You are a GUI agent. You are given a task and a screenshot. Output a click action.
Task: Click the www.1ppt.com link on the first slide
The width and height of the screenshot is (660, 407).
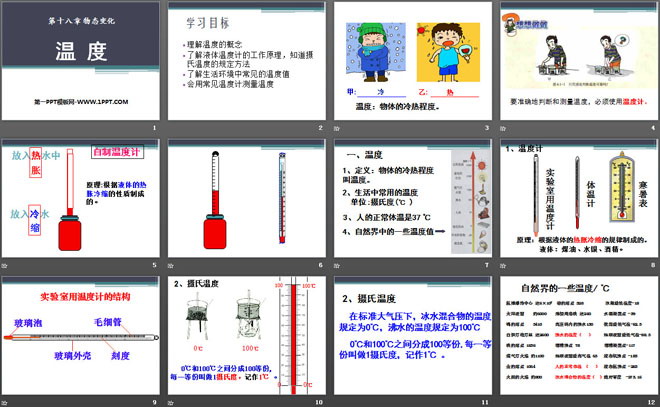point(80,102)
